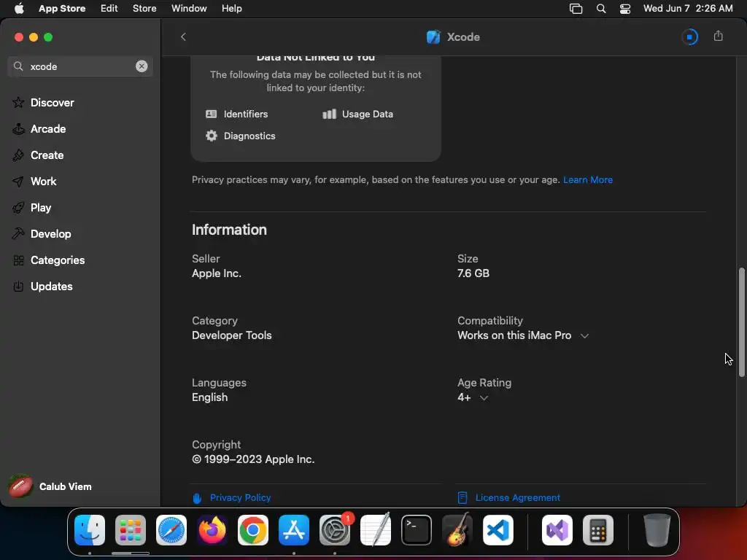The width and height of the screenshot is (747, 560).
Task: Click the Diagnostics data item
Action: coord(241,136)
